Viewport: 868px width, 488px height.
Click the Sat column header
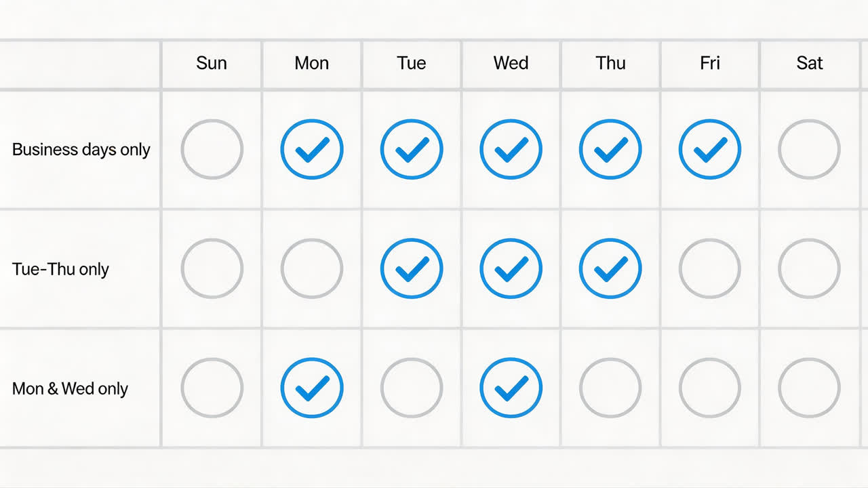pos(809,63)
